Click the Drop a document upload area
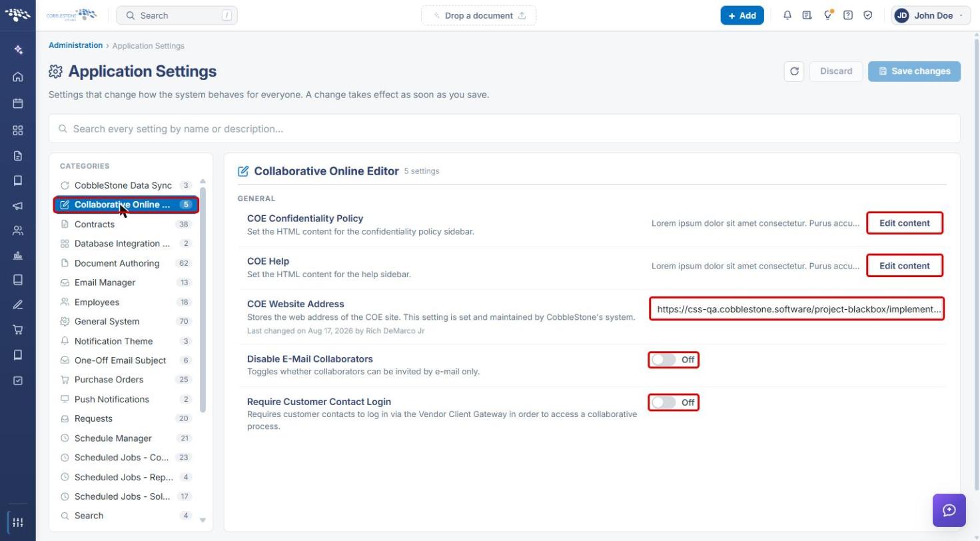This screenshot has height=541, width=980. click(x=478, y=15)
